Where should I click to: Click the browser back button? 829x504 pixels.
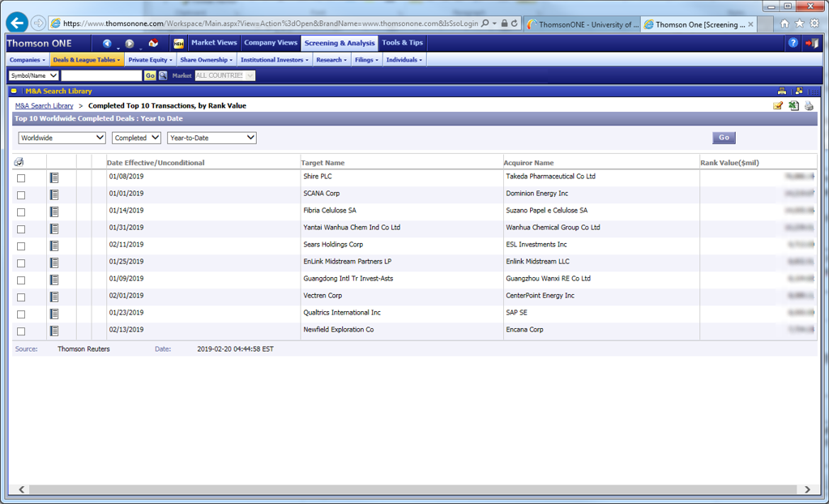(18, 23)
